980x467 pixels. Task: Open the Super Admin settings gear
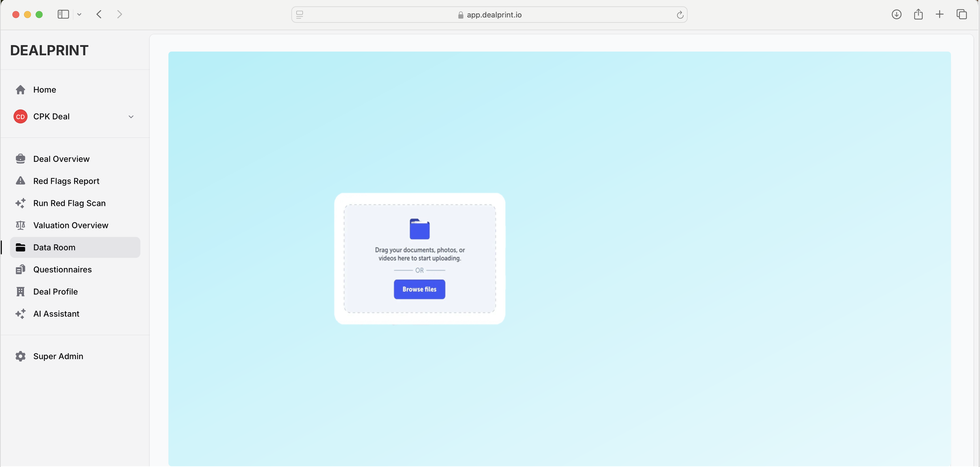coord(21,356)
